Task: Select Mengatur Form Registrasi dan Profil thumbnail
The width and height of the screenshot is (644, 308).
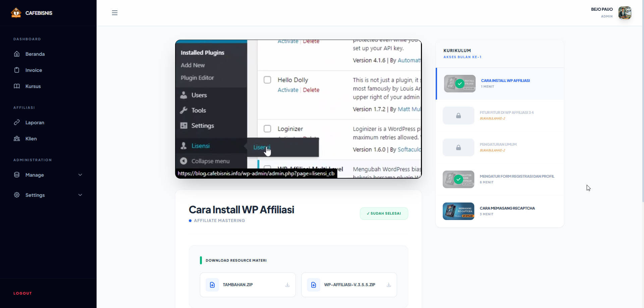Action: tap(458, 179)
